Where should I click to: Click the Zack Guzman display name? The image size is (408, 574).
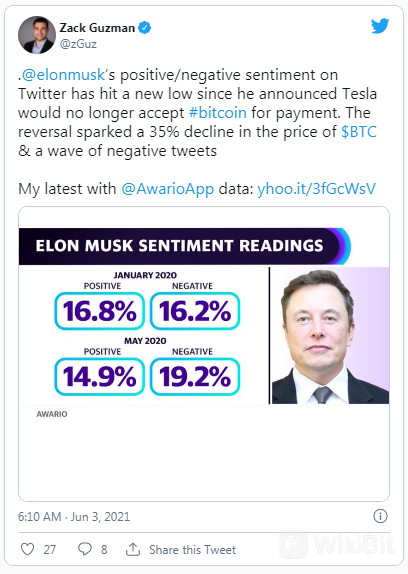tap(97, 28)
